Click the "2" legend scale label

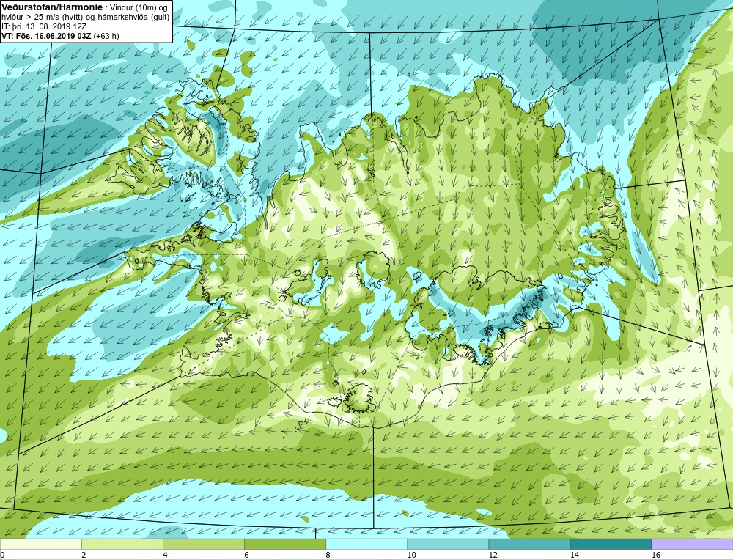pos(84,555)
